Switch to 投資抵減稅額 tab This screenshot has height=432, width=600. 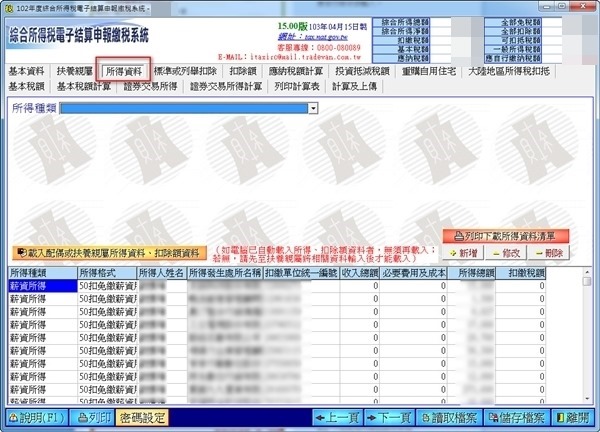click(x=362, y=71)
